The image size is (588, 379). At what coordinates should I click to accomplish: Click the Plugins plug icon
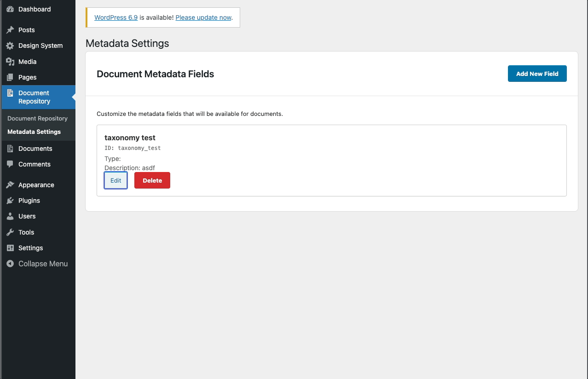[10, 201]
